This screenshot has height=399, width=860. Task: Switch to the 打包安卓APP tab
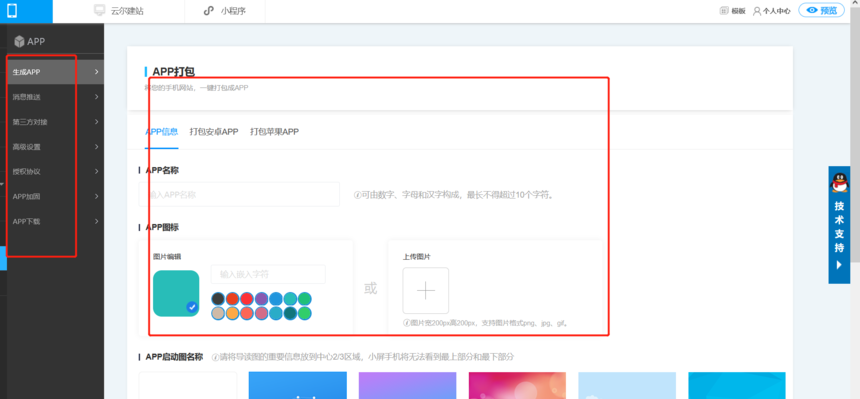(214, 132)
